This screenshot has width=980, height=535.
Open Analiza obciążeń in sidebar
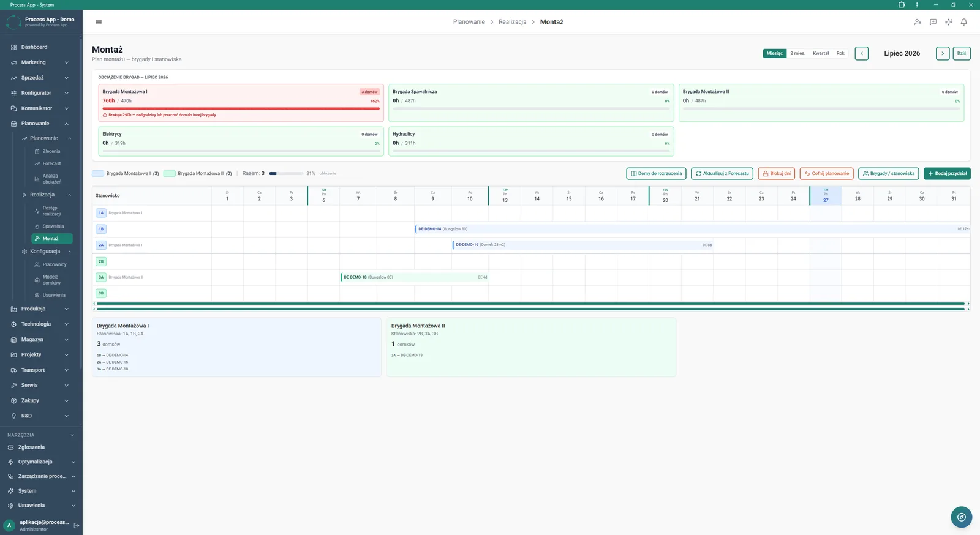[51, 179]
